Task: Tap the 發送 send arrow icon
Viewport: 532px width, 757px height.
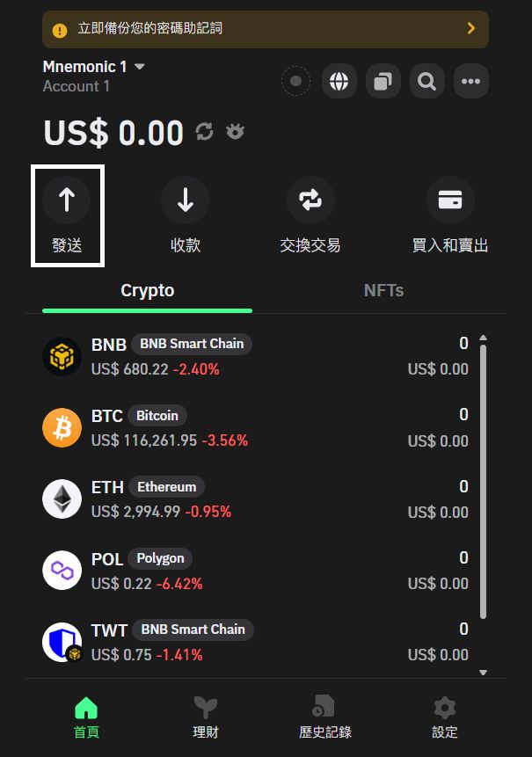Action: (x=67, y=200)
